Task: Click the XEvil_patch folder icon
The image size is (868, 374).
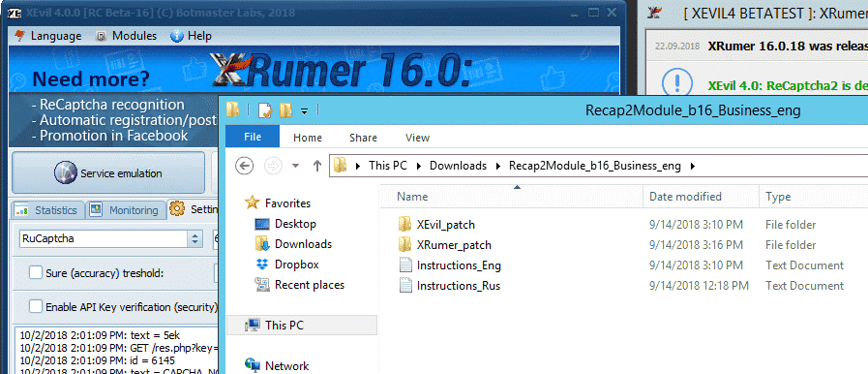Action: 405,225
